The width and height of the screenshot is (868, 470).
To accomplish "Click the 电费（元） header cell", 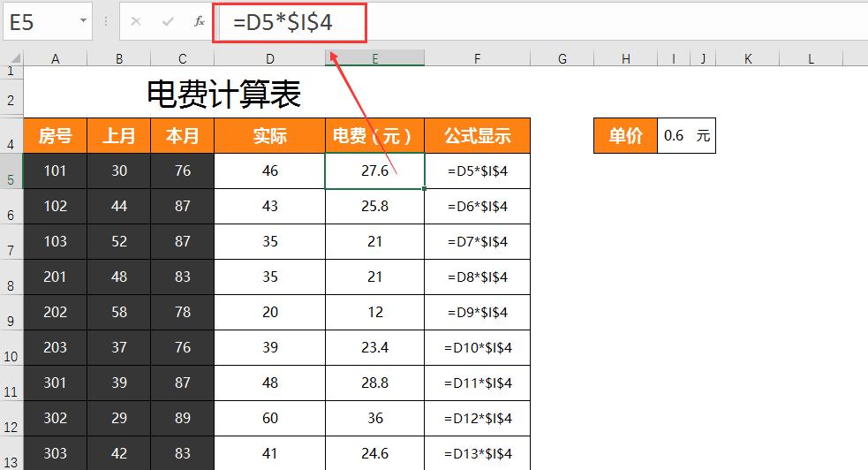I will click(x=375, y=136).
